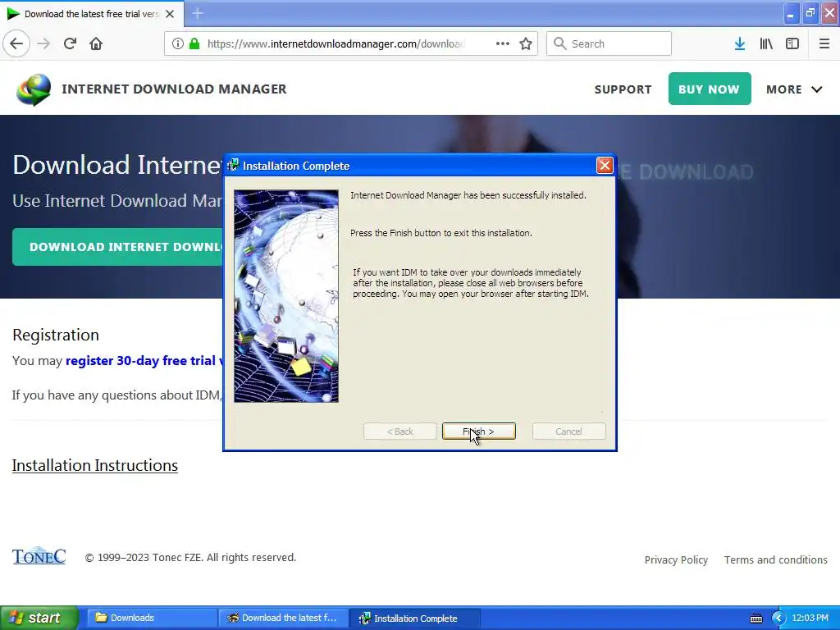
Task: Open page actions three-dot menu
Action: [503, 43]
